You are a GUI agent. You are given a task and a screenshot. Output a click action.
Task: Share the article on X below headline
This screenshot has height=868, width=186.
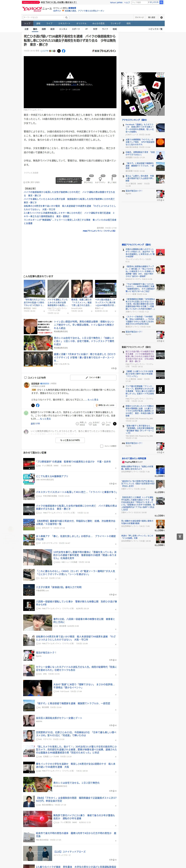tap(59, 51)
